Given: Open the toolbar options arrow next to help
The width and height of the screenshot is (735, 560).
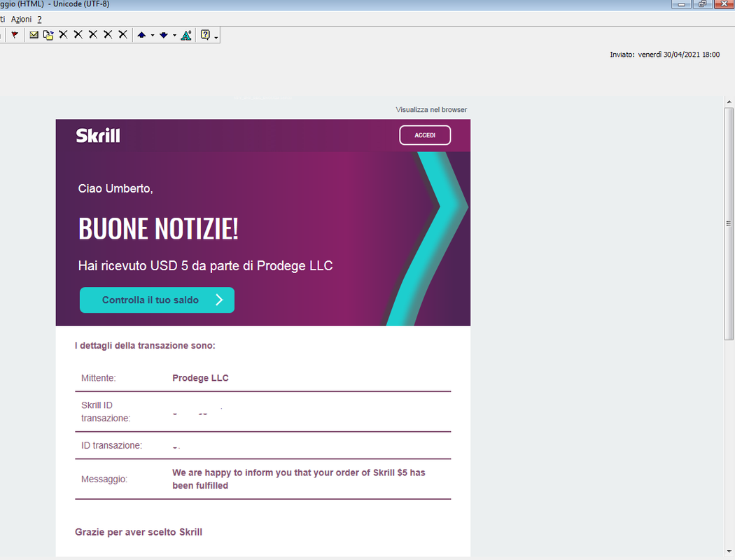Looking at the screenshot, I should (x=216, y=37).
